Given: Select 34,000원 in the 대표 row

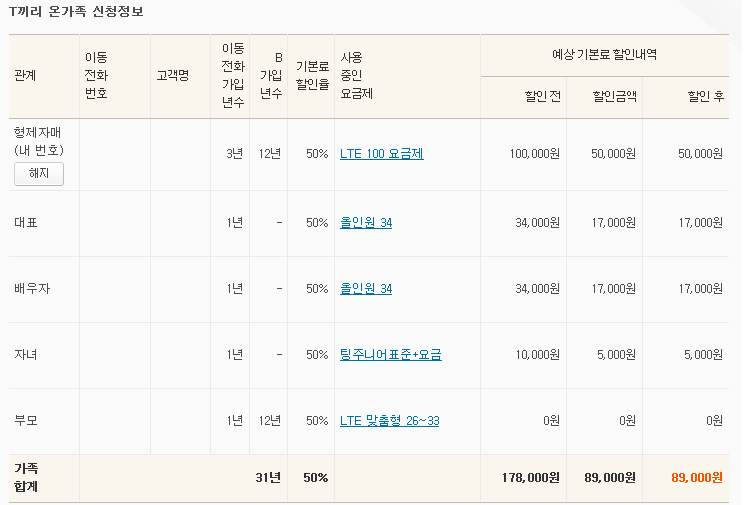Looking at the screenshot, I should coord(537,222).
